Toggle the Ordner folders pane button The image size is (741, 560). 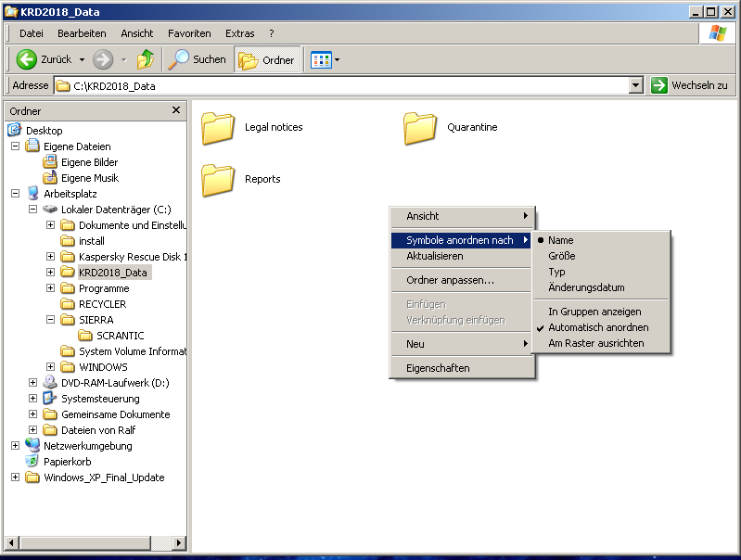(267, 60)
